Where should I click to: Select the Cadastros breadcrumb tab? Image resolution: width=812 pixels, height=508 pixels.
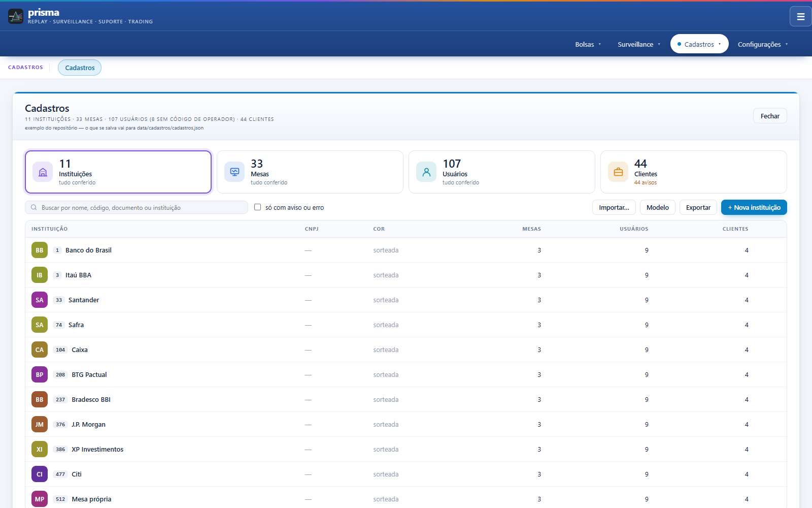[x=80, y=68]
